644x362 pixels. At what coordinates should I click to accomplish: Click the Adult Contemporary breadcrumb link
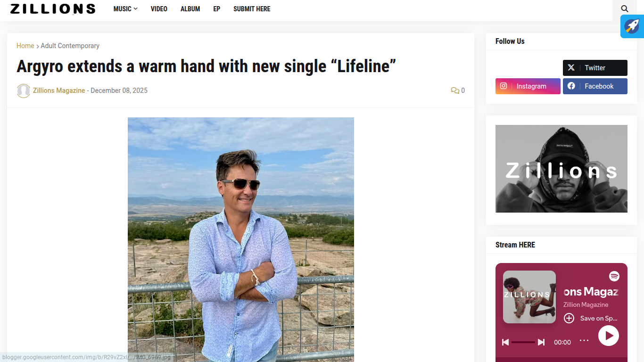pos(70,46)
